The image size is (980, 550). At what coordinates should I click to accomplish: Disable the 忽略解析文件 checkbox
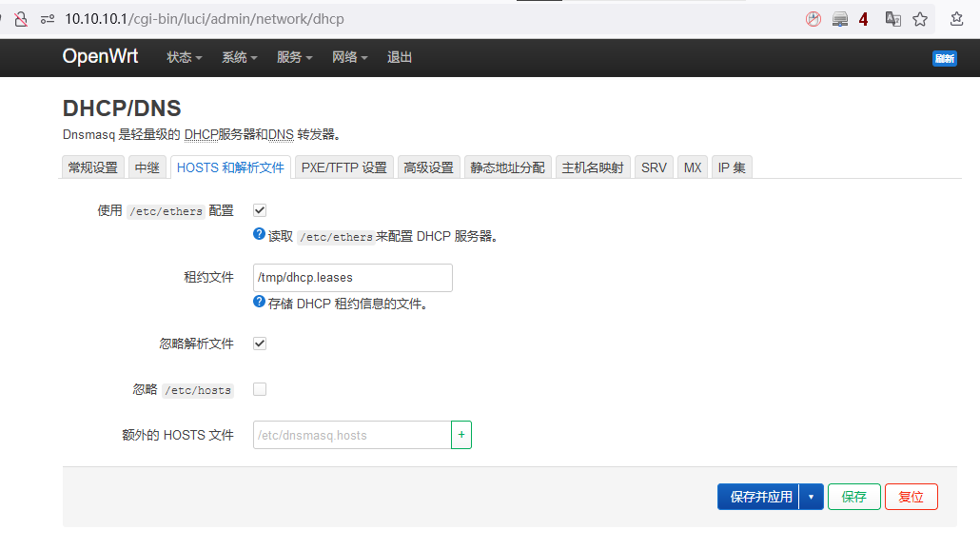[x=259, y=344]
